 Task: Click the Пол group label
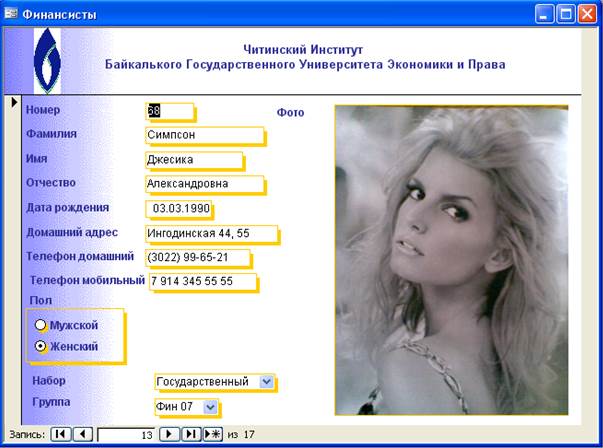[x=40, y=300]
